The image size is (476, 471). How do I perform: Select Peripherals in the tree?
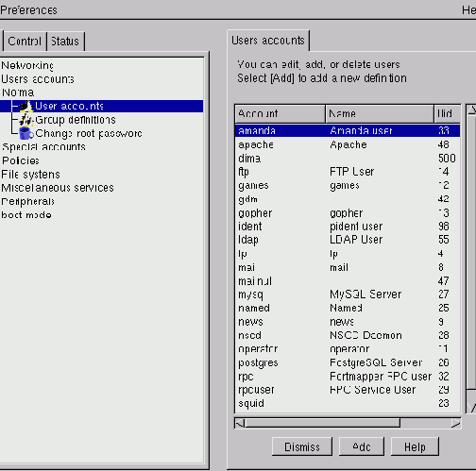coord(27,201)
